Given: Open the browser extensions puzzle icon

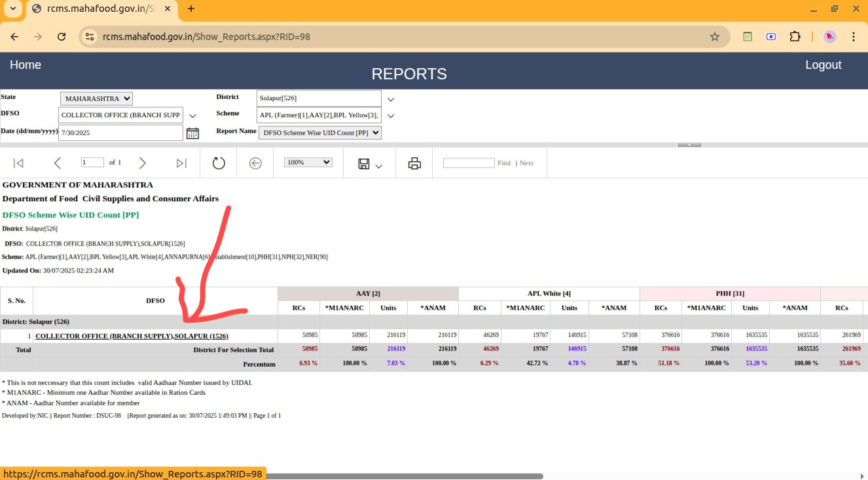Looking at the screenshot, I should (795, 37).
